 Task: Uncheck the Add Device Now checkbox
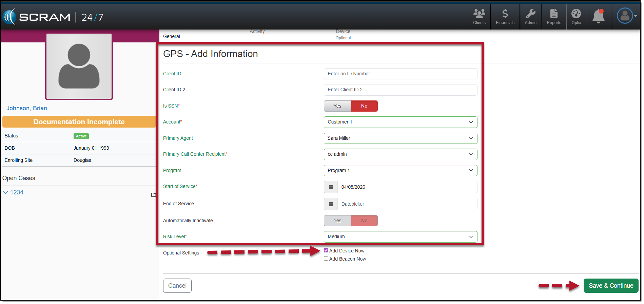(x=326, y=250)
